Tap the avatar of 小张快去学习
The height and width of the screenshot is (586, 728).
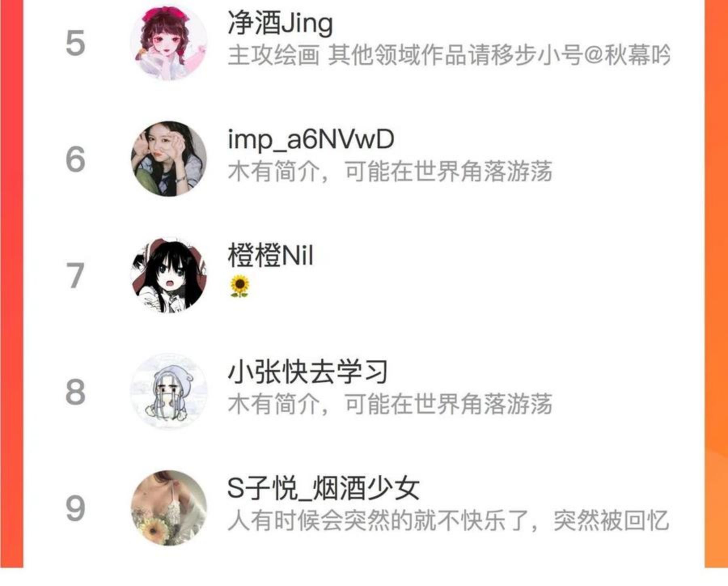point(169,391)
